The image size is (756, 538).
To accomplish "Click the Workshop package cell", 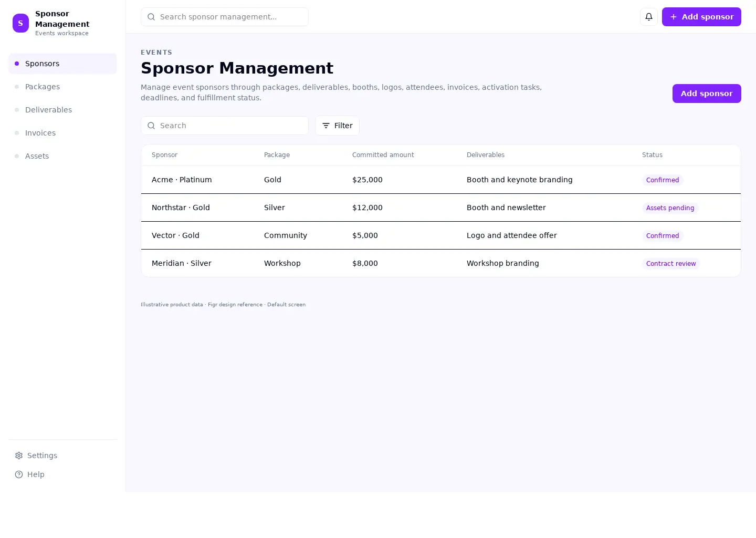I will pos(282,263).
